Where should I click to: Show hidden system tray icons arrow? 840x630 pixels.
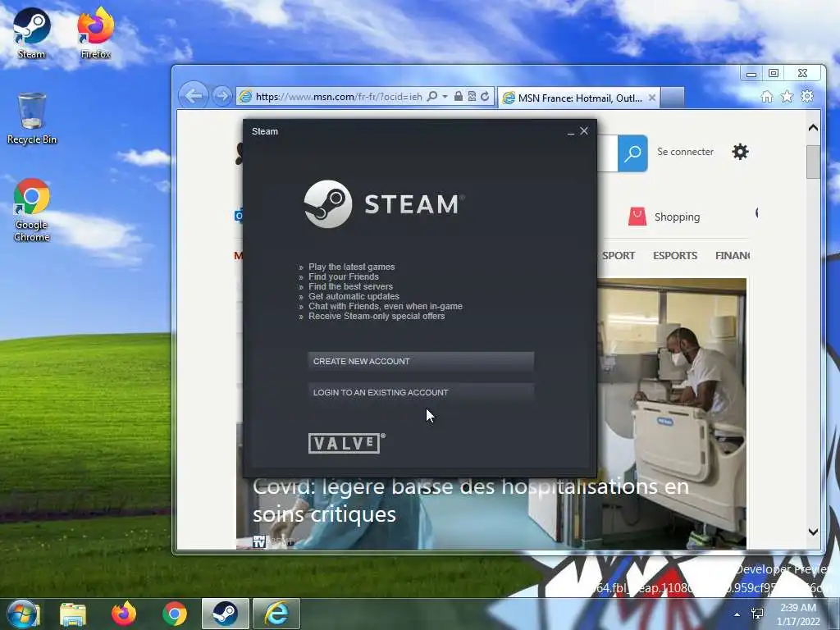737,614
